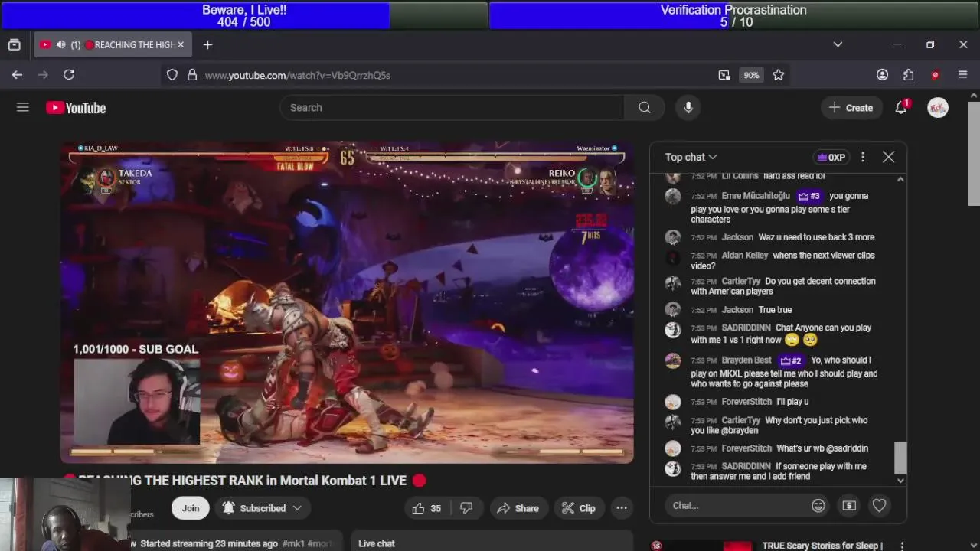Open live chat more options menu
Viewport: 980px width, 551px height.
point(863,157)
